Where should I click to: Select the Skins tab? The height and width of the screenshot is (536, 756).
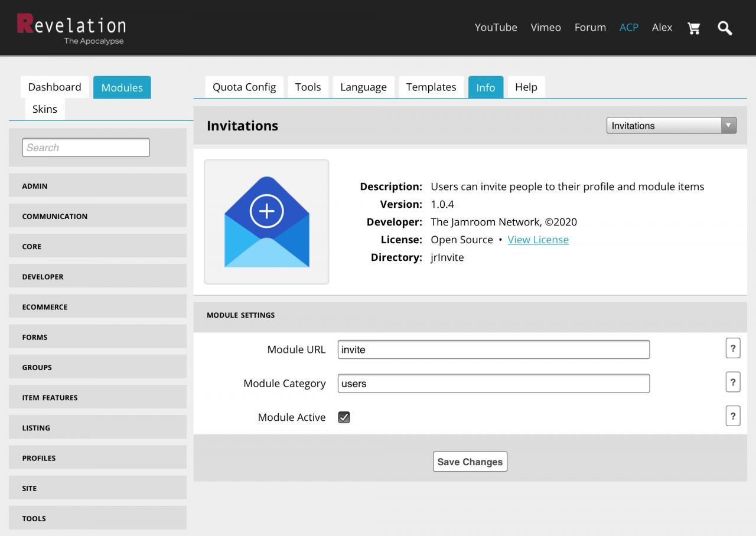click(x=45, y=109)
